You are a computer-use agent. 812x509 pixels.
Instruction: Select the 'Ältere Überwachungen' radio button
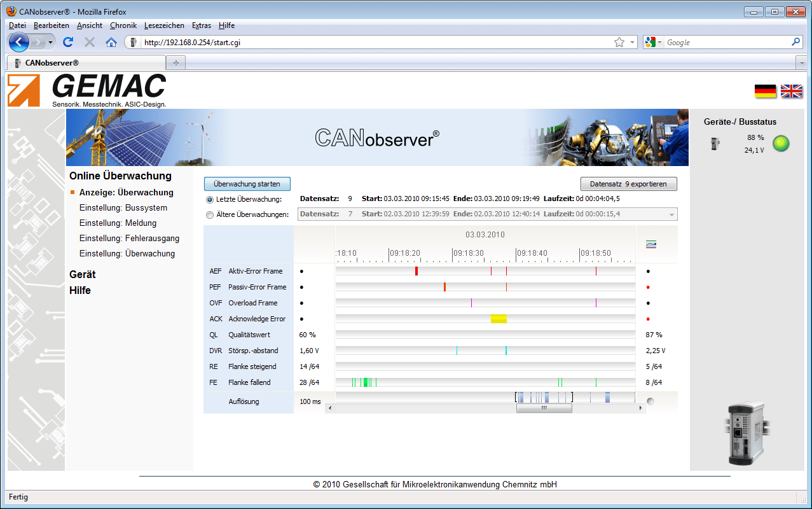(210, 214)
